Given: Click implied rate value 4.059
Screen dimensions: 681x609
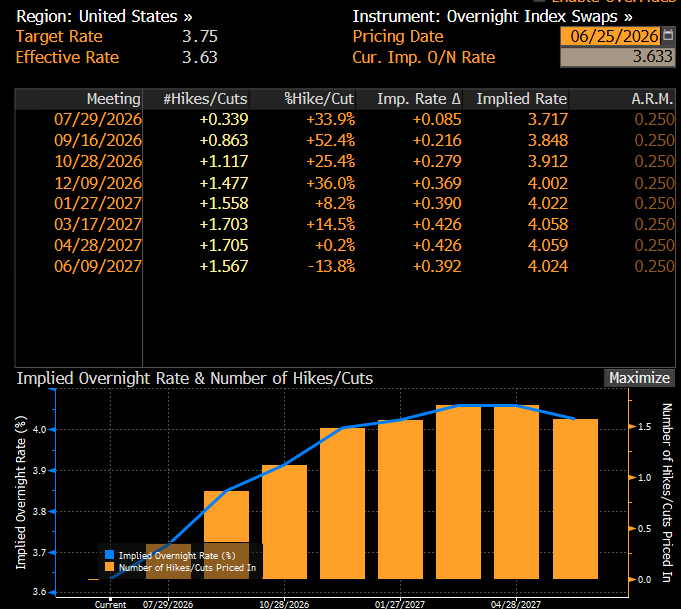Looking at the screenshot, I should pyautogui.click(x=547, y=245).
